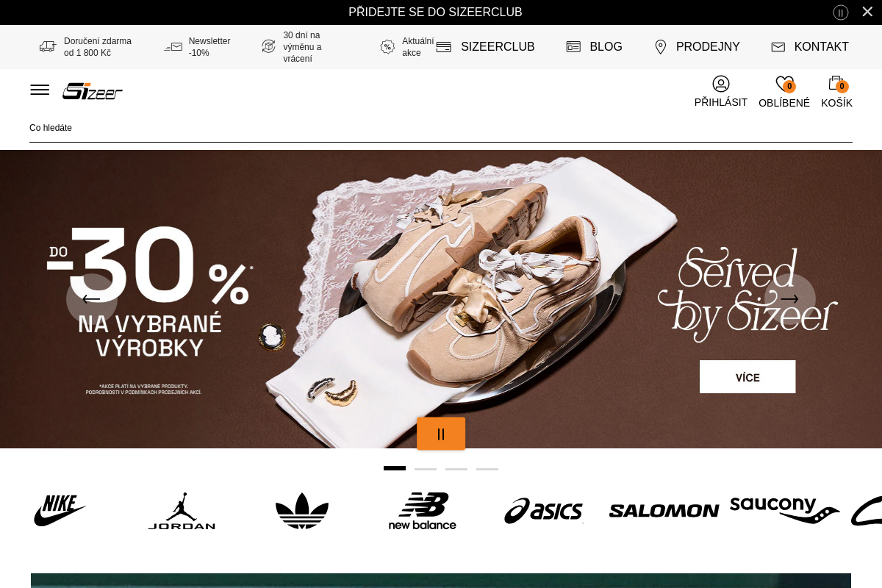Click the VÍCE banner button
The height and width of the screenshot is (588, 882).
point(747,377)
